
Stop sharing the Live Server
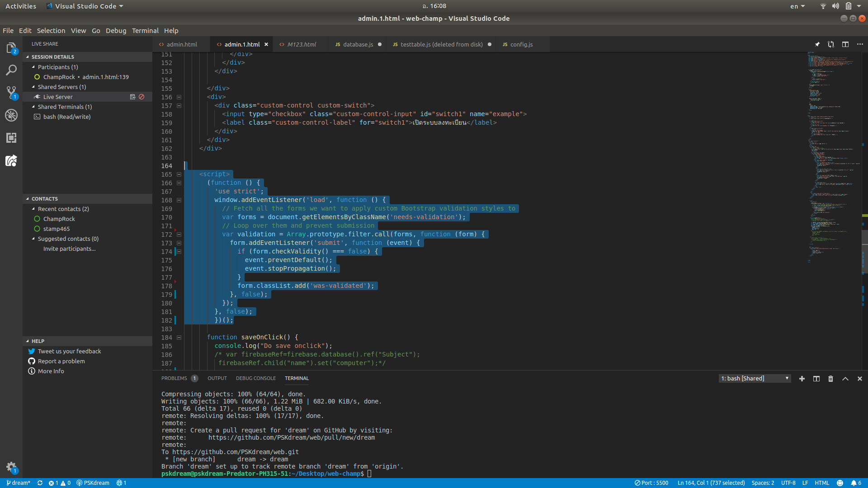click(142, 97)
